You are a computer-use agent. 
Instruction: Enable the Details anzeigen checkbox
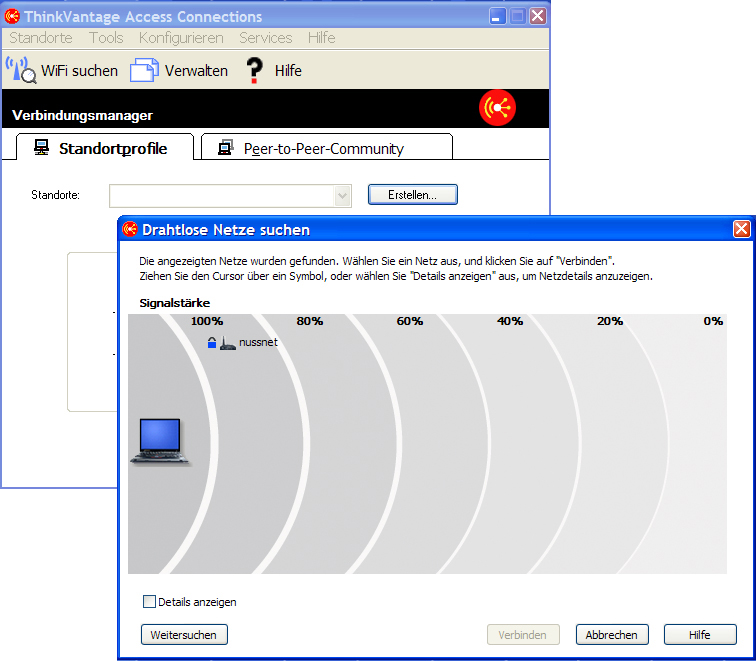[149, 602]
